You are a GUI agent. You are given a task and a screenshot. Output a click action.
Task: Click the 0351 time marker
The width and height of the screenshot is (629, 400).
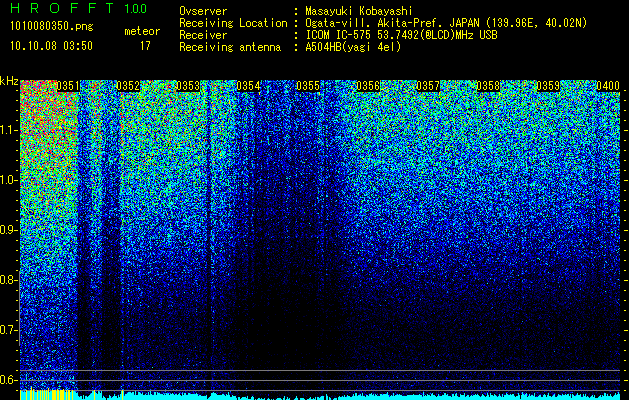coord(68,86)
